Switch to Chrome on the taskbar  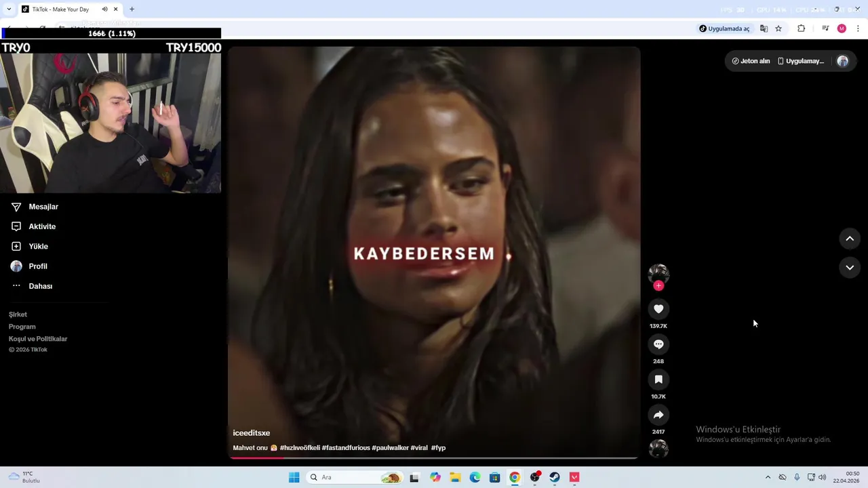515,477
